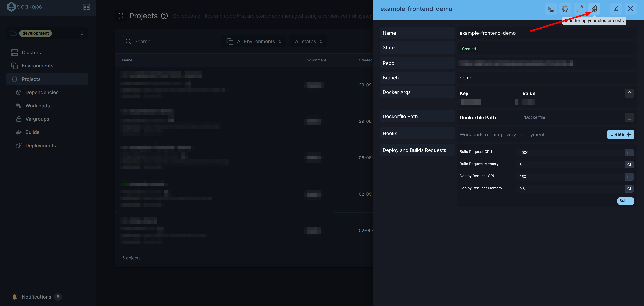
Task: Open the All states filter
Action: point(308,41)
